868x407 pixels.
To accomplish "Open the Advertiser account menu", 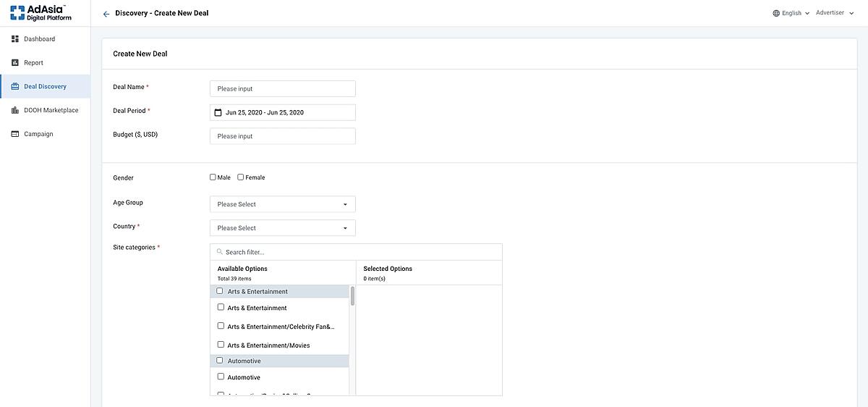I will click(833, 13).
